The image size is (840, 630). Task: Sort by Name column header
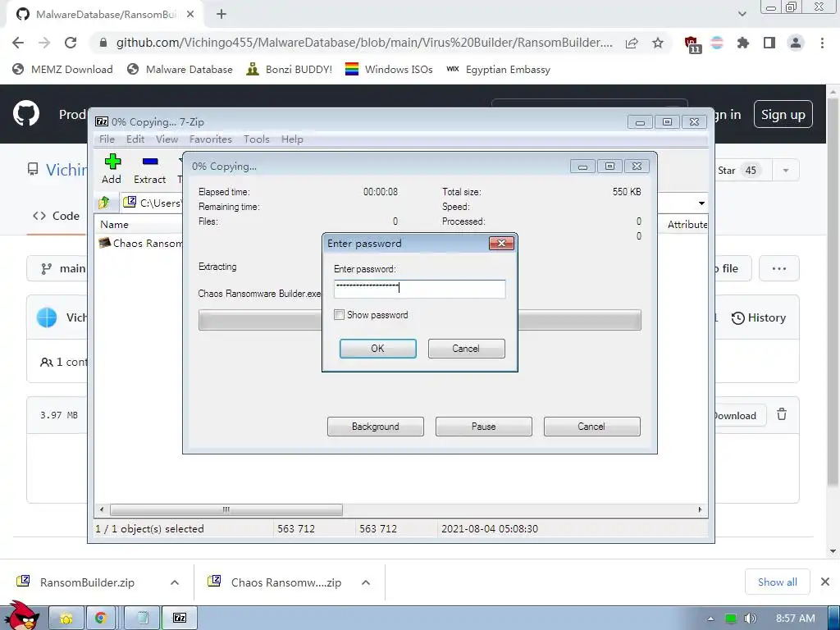pyautogui.click(x=114, y=225)
